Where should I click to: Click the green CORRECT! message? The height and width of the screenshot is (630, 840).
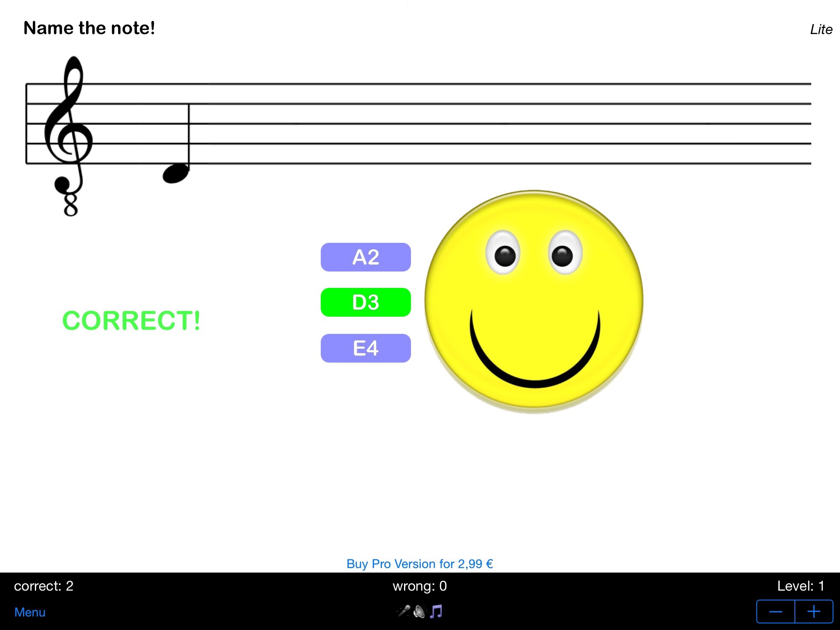[131, 320]
